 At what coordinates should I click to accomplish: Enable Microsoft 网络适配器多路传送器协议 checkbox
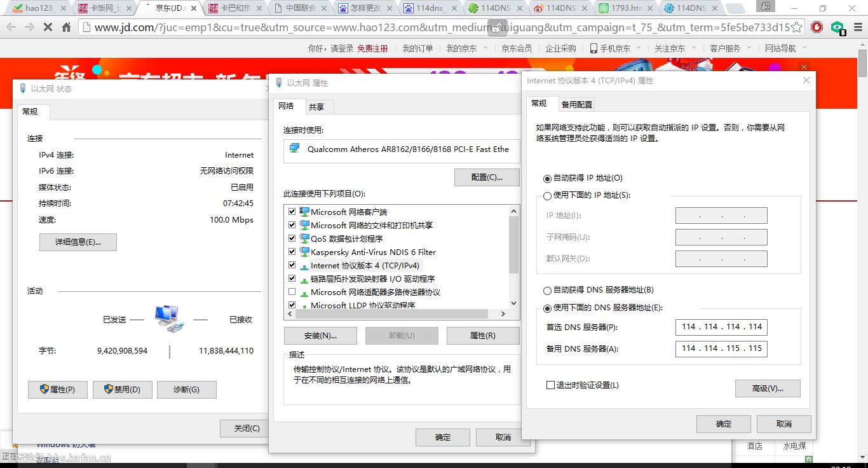click(292, 292)
